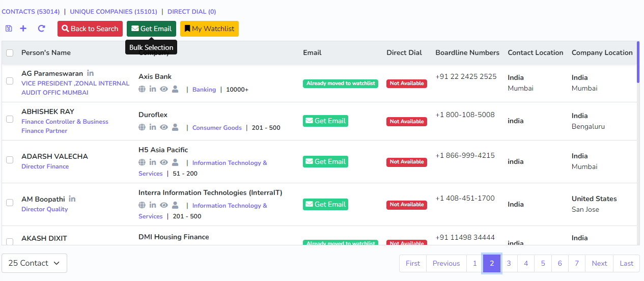This screenshot has width=644, height=281.
Task: Go to page 3 in pagination
Action: pyautogui.click(x=509, y=263)
